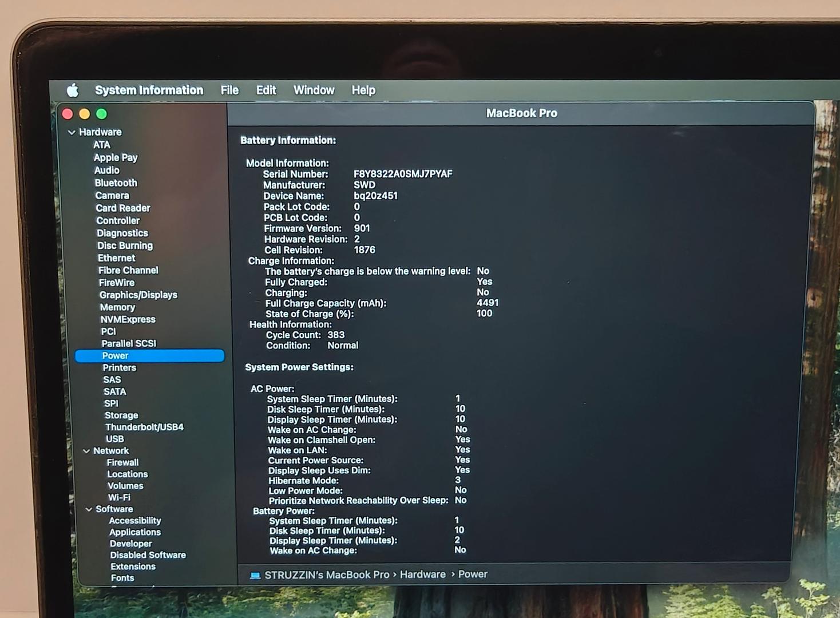840x618 pixels.
Task: Collapse the Software section chevron
Action: (89, 509)
